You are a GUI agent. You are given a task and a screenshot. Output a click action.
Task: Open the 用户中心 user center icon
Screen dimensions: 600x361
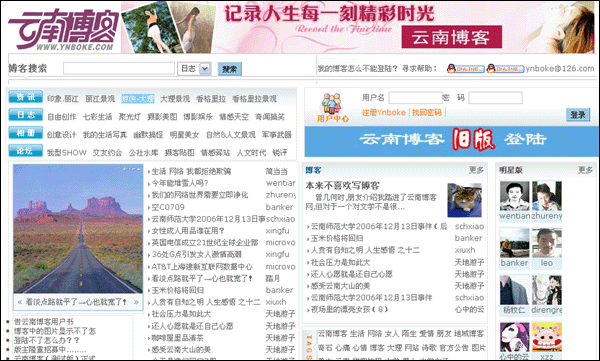(332, 108)
